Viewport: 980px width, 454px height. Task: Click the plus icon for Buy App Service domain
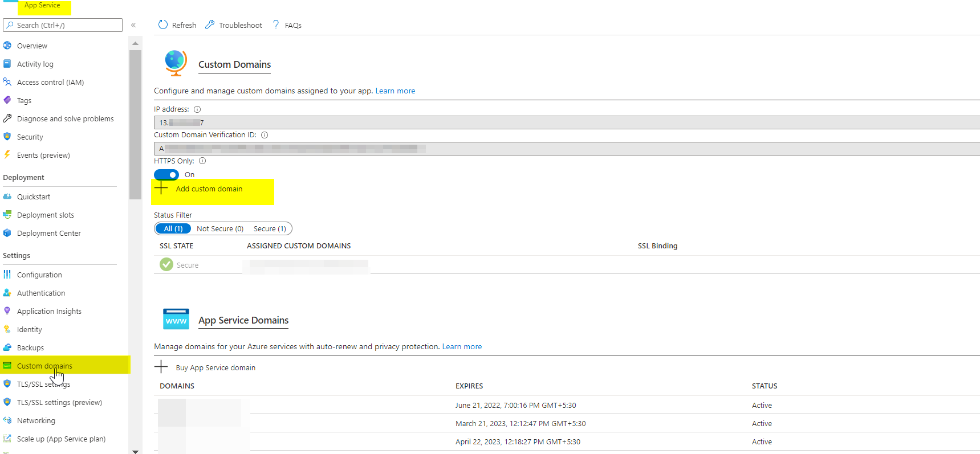click(x=161, y=367)
